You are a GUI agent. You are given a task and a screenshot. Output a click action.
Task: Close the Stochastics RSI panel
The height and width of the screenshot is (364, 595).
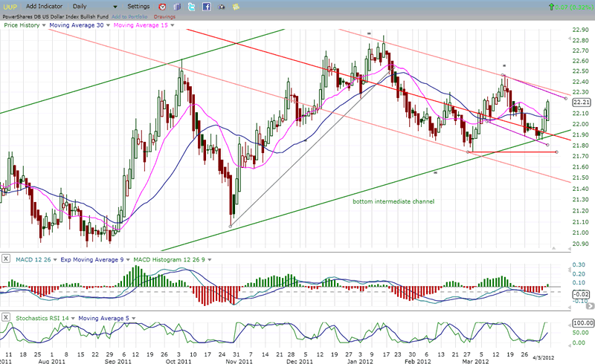pos(6,317)
